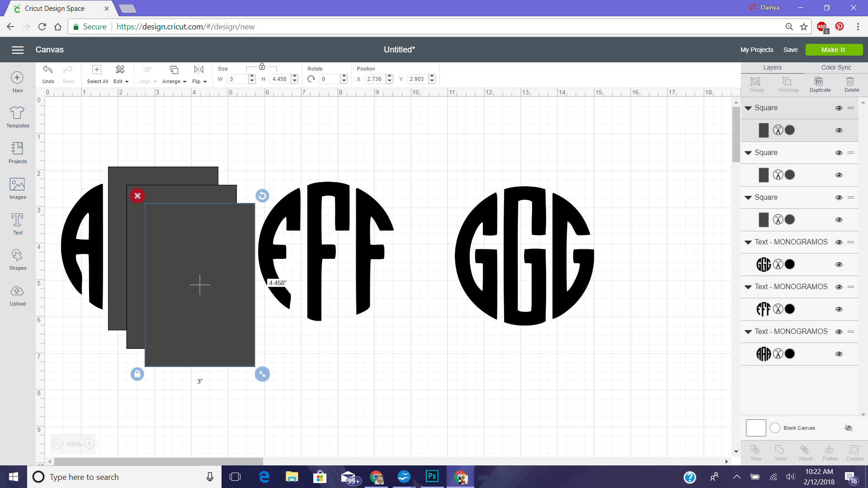Click the New project icon

pyautogui.click(x=17, y=78)
